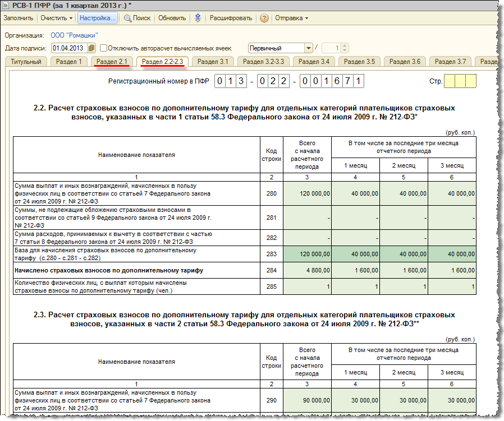
Task: Click the document icon in the title bar
Action: (6, 5)
